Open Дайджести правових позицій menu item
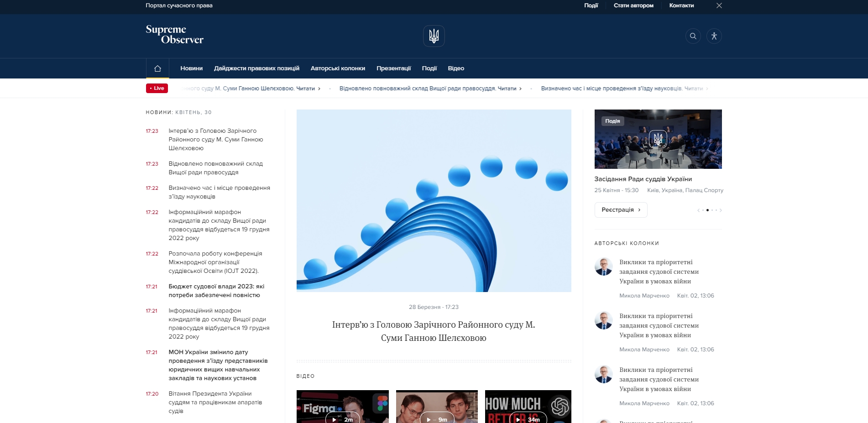 (x=256, y=68)
